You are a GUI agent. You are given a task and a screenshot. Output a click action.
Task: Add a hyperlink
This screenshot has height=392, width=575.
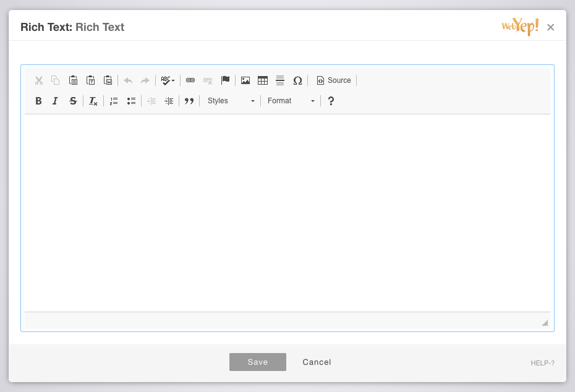point(190,80)
